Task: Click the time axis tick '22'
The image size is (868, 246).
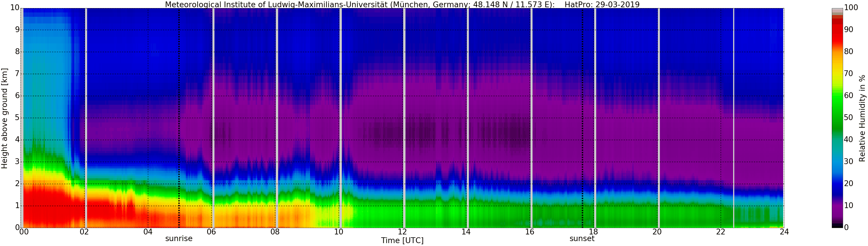Action: coord(720,232)
